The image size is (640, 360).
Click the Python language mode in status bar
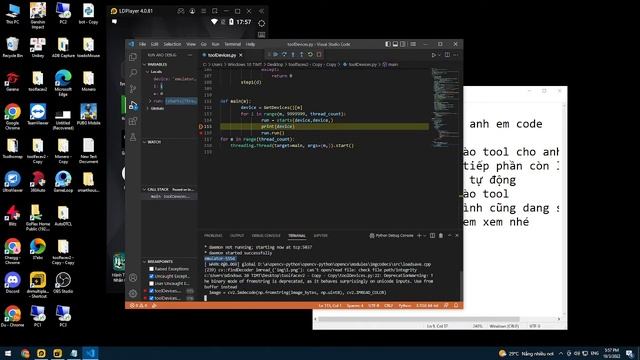404,305
